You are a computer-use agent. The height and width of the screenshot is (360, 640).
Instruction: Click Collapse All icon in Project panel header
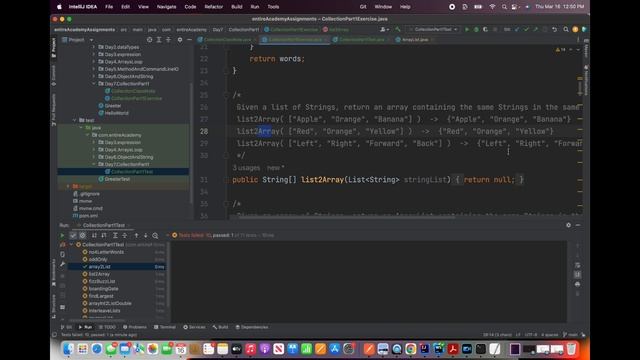click(168, 40)
